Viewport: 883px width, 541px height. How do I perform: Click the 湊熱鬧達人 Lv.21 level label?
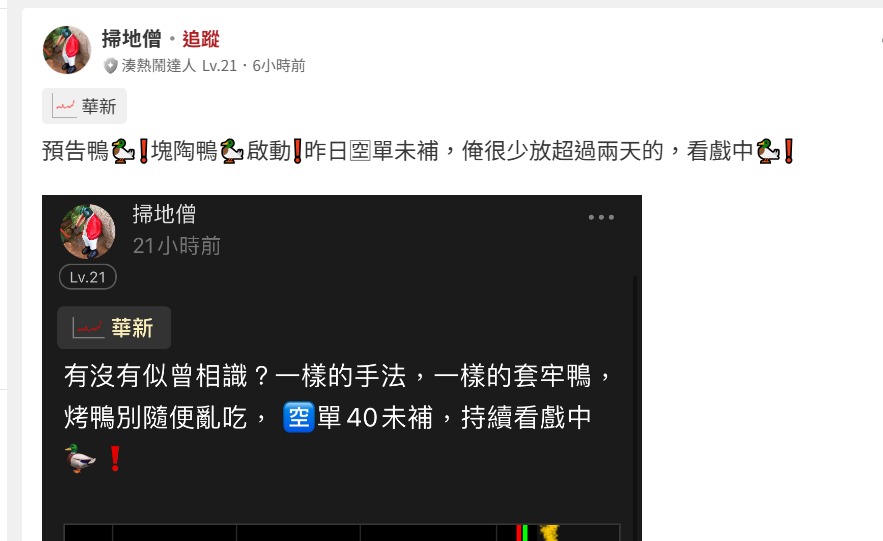(x=179, y=66)
